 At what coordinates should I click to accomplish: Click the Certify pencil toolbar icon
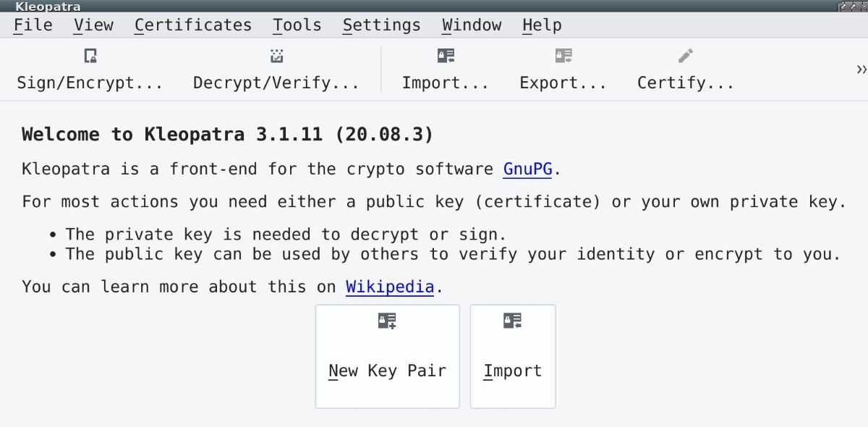[686, 56]
